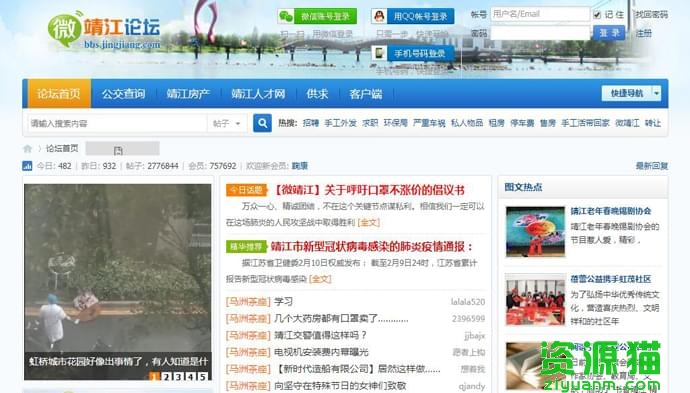Click hot search term 私人物品
Screen dimensions: 690x393
(467, 123)
